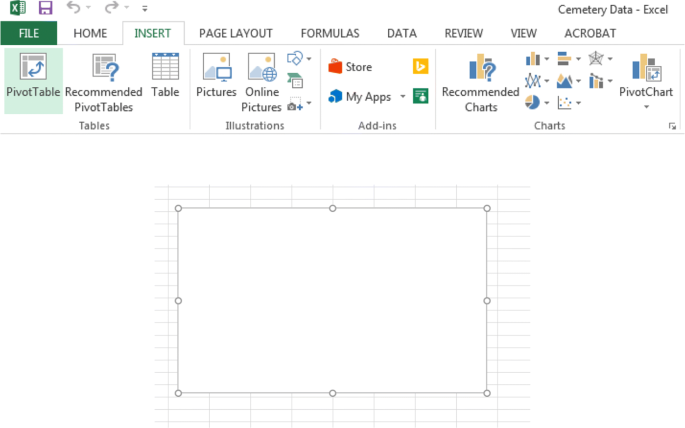The width and height of the screenshot is (685, 428).
Task: Click the right-middle chart resize handle
Action: [x=487, y=300]
